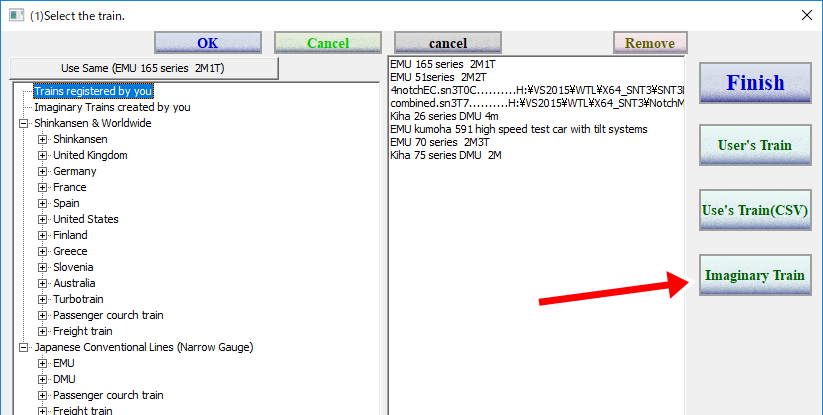Expand the United Kingdom tree node
Image resolution: width=823 pixels, height=415 pixels.
(43, 155)
